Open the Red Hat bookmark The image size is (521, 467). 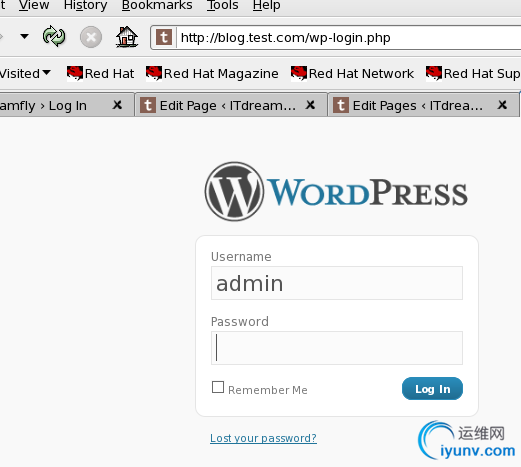click(100, 73)
